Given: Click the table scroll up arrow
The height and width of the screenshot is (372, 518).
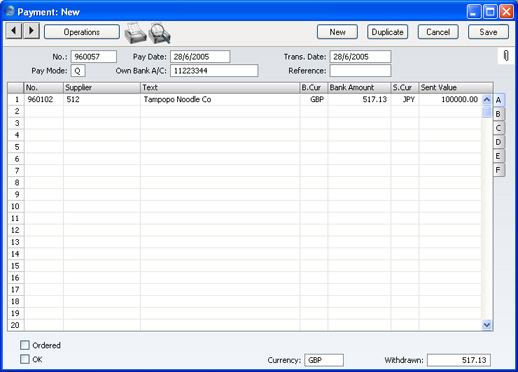Looking at the screenshot, I should (487, 100).
